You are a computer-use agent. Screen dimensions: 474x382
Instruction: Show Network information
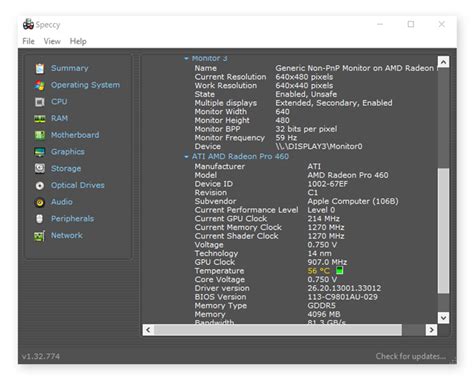tap(67, 235)
